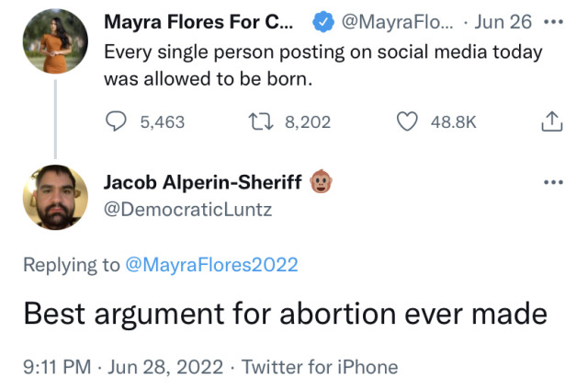588x390 pixels.
Task: Open Mayra Flores' profile picture
Action: [54, 40]
